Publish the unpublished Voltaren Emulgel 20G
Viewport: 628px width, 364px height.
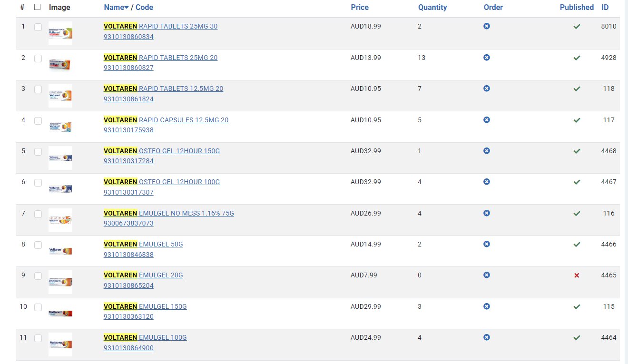pos(577,275)
